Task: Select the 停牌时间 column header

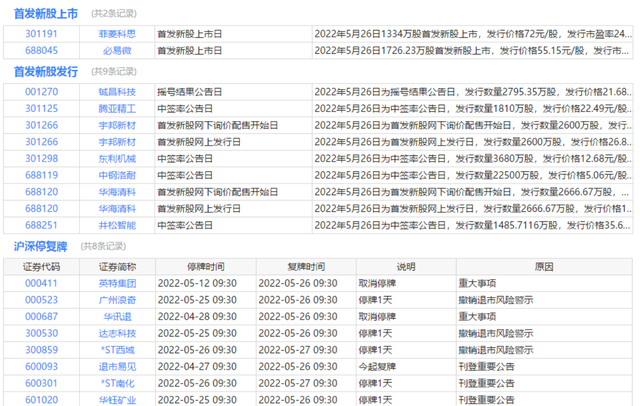Action: 206,267
